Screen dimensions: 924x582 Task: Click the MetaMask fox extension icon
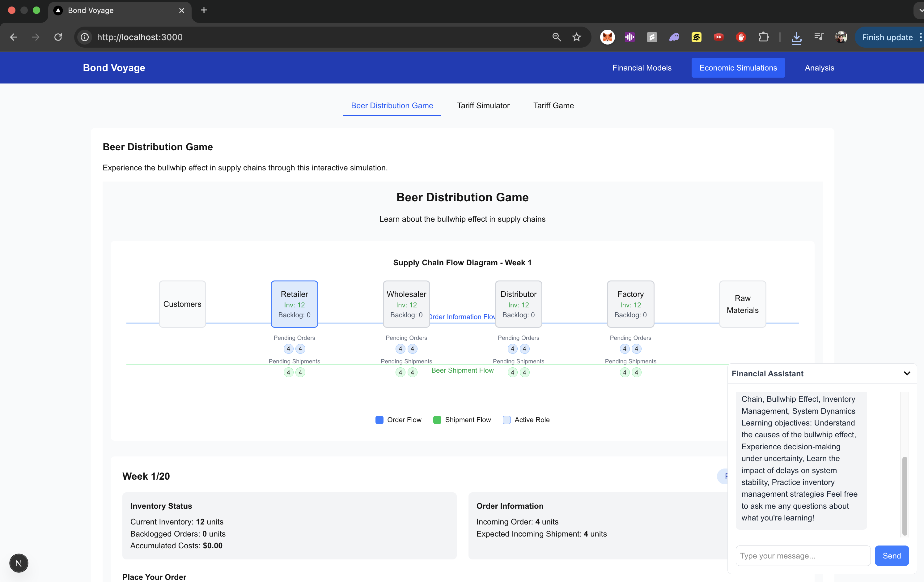coord(607,37)
